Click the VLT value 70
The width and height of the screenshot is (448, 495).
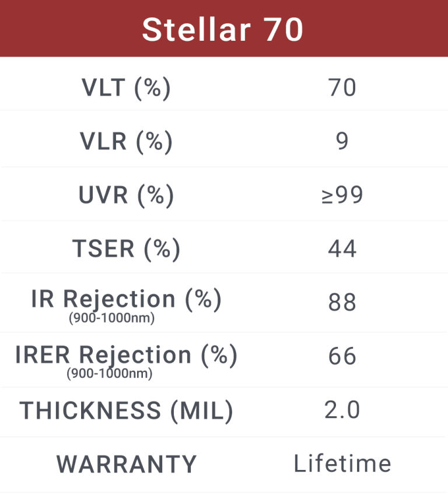pos(342,87)
